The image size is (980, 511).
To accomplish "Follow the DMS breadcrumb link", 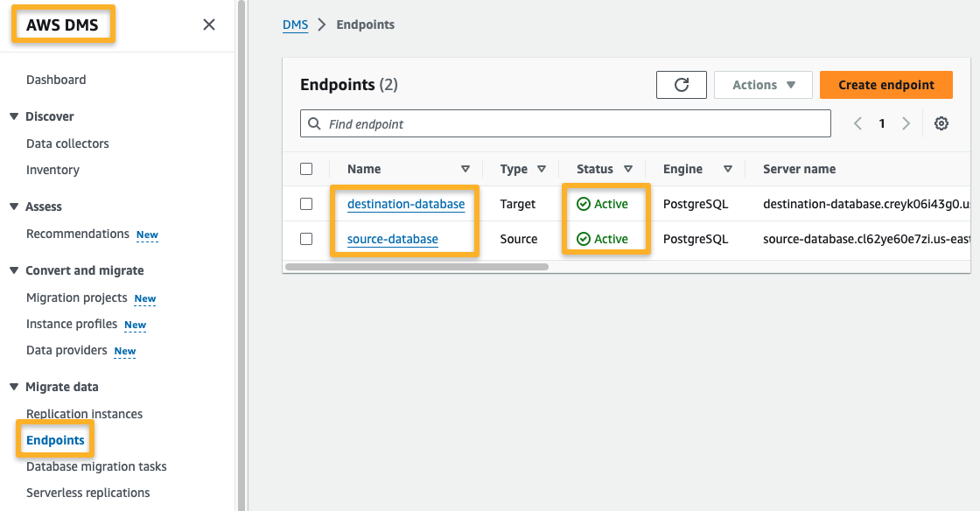I will pyautogui.click(x=296, y=24).
